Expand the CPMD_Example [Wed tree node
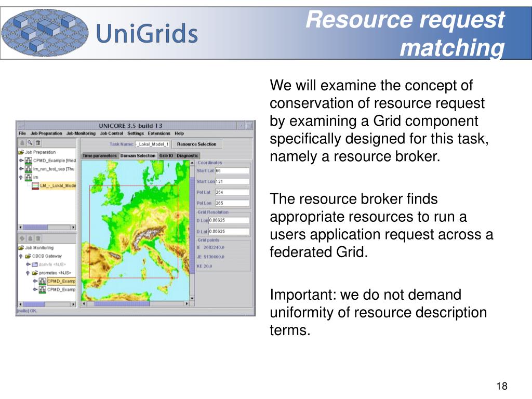532x399 pixels. (21, 160)
